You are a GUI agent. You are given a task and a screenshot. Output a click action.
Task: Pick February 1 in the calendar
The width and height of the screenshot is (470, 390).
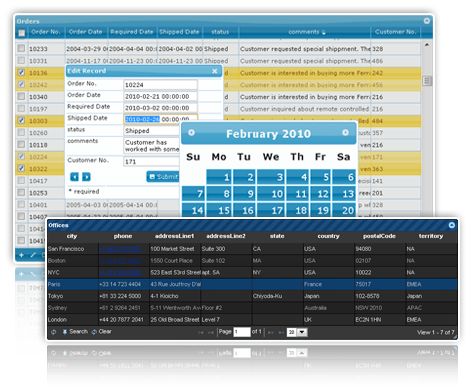point(219,177)
